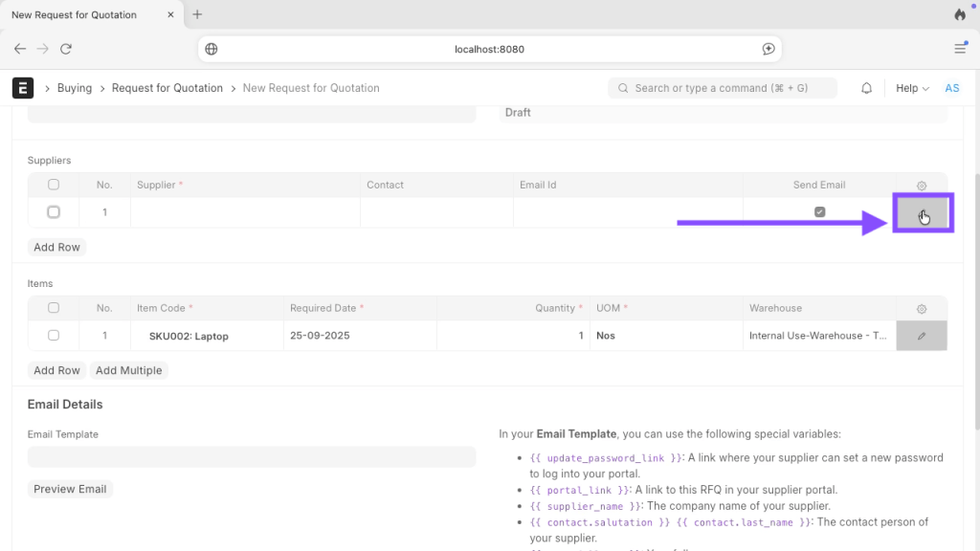Open the browser hamburger menu
This screenshot has height=551, width=980.
(x=960, y=49)
